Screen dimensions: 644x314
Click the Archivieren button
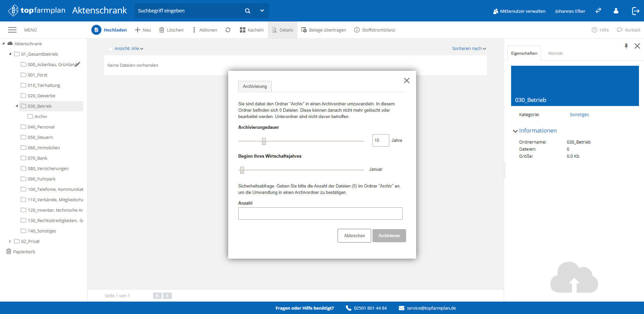point(389,235)
